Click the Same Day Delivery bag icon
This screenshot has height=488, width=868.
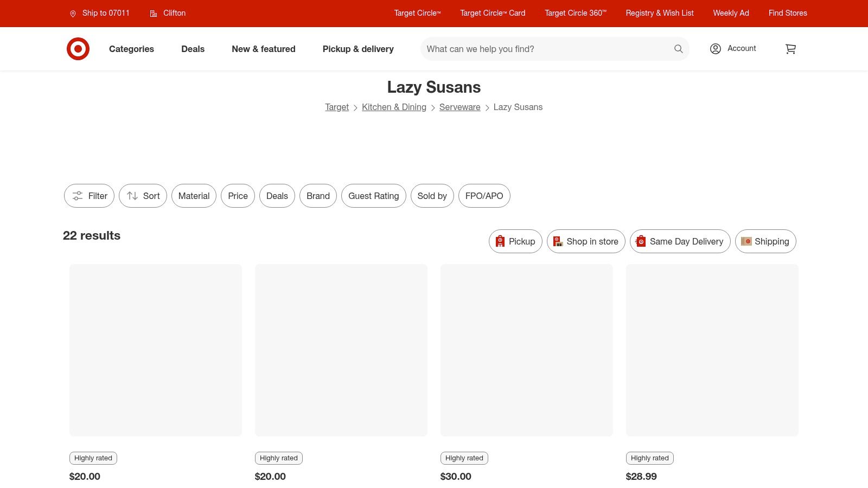641,241
